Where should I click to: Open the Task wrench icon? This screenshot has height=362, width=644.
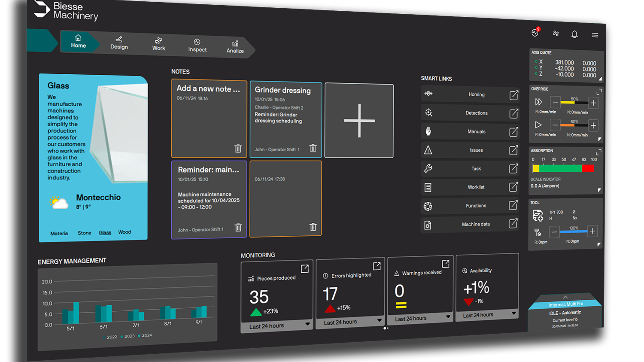pos(428,168)
